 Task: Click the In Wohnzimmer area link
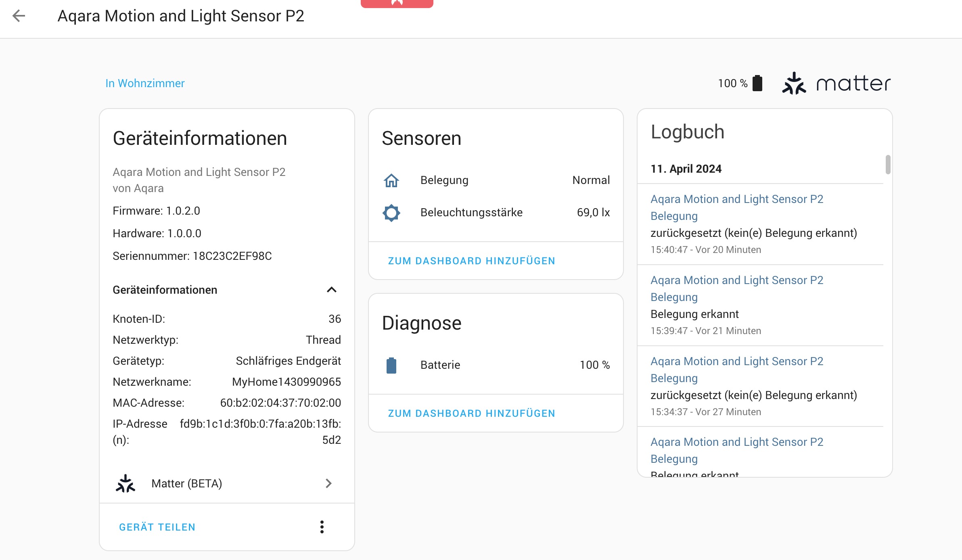coord(145,84)
